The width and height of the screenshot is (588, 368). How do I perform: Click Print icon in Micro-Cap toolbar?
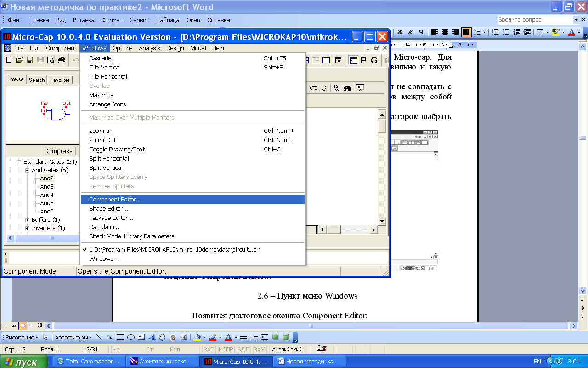[62, 60]
